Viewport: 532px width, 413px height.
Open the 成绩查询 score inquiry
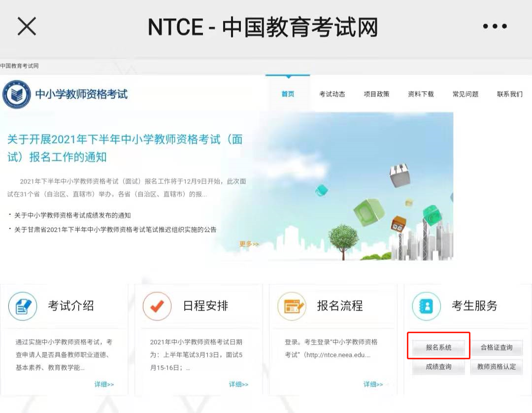(438, 367)
